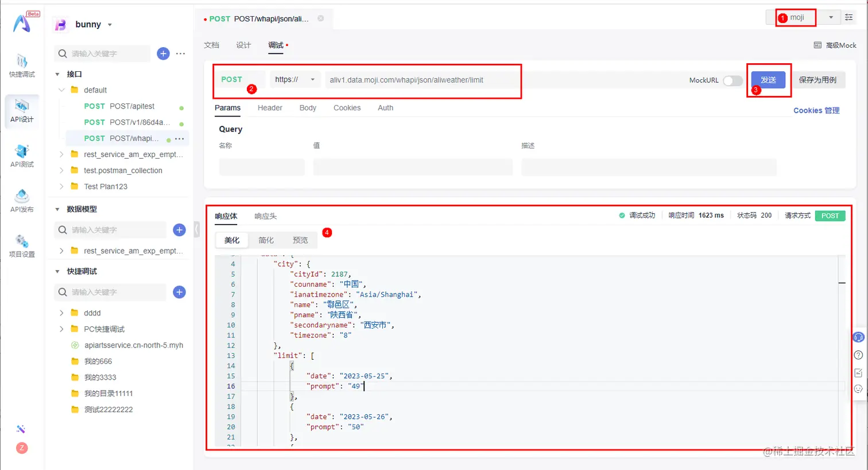
Task: Open 快捷调试 in the left sidebar
Action: coord(22,66)
